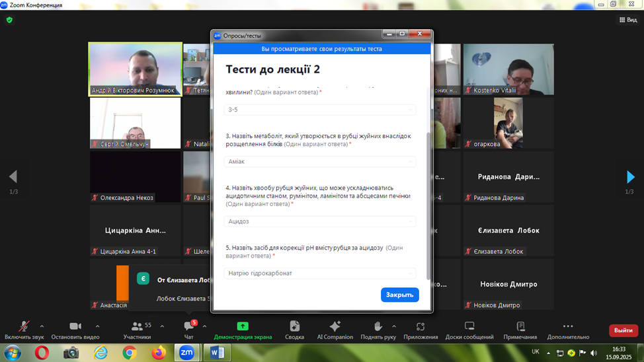
Task: Launch Internet Explorer from taskbar
Action: (101, 353)
